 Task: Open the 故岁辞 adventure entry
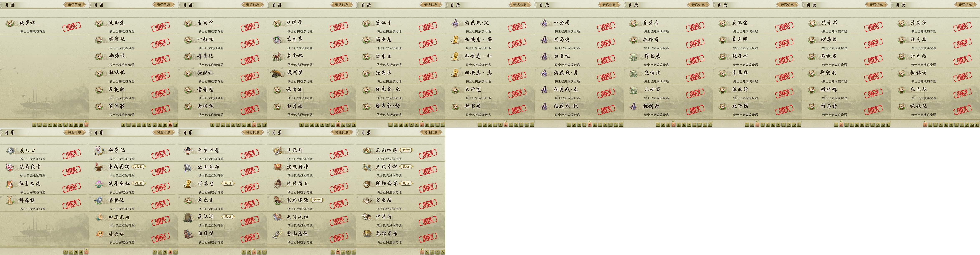coord(44,26)
